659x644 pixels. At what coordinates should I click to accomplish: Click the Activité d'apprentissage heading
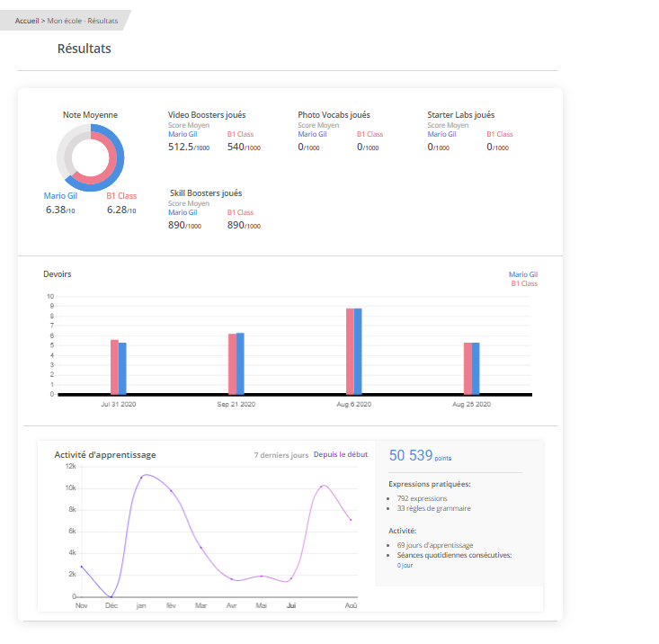point(105,455)
